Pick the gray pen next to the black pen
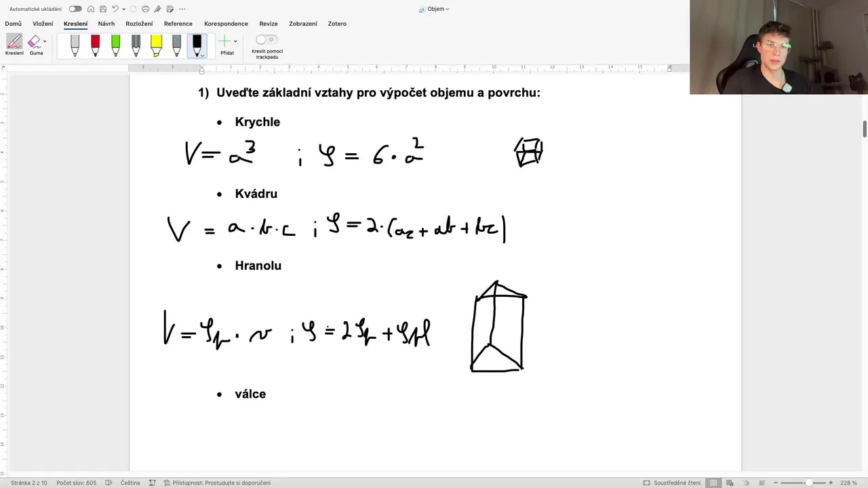This screenshot has width=868, height=488. [176, 45]
